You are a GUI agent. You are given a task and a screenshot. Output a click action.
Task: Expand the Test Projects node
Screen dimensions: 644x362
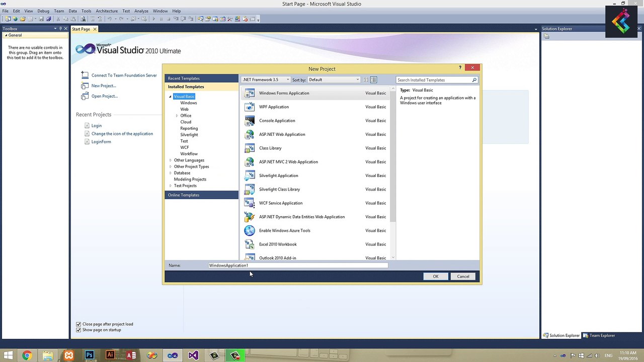(170, 186)
